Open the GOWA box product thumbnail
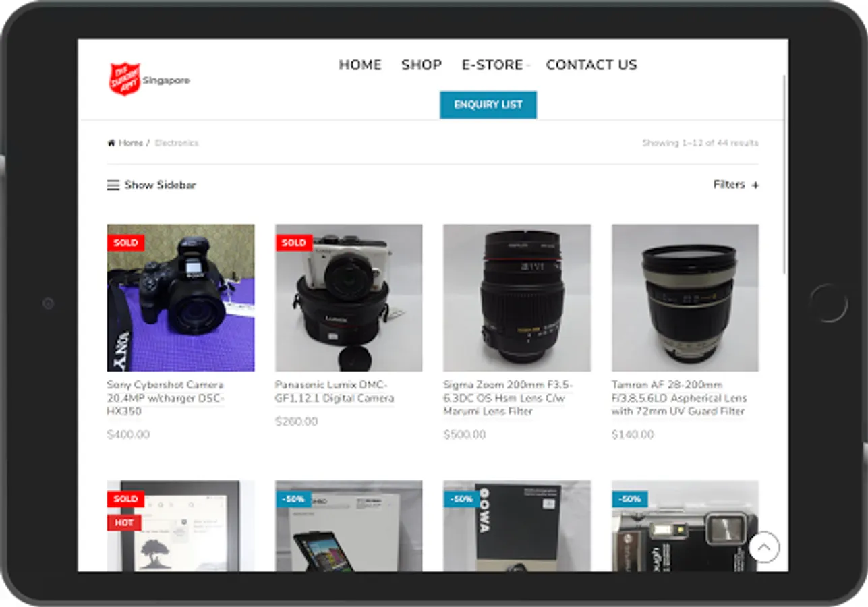This screenshot has height=607, width=868. [x=517, y=526]
